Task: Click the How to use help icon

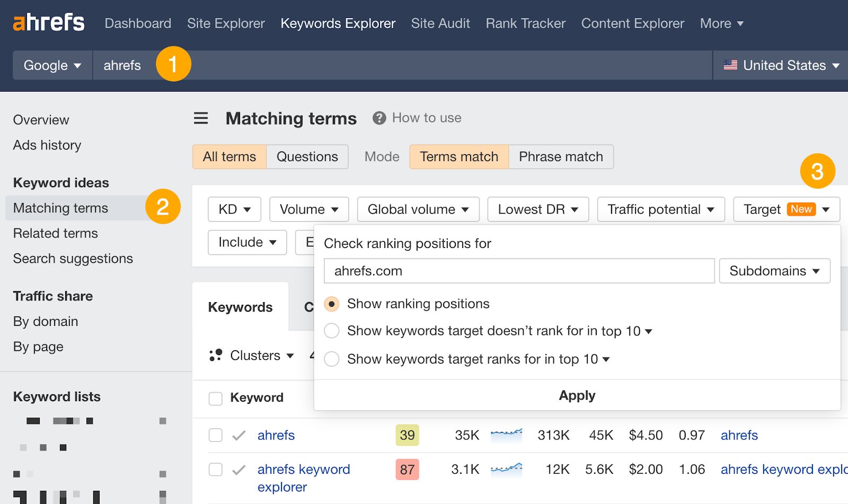Action: (x=378, y=118)
